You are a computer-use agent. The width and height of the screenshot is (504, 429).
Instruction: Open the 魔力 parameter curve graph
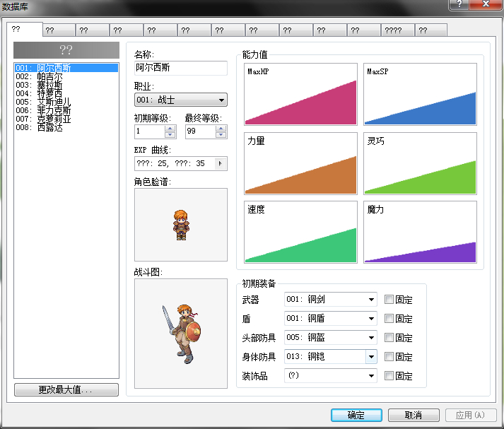coord(420,232)
